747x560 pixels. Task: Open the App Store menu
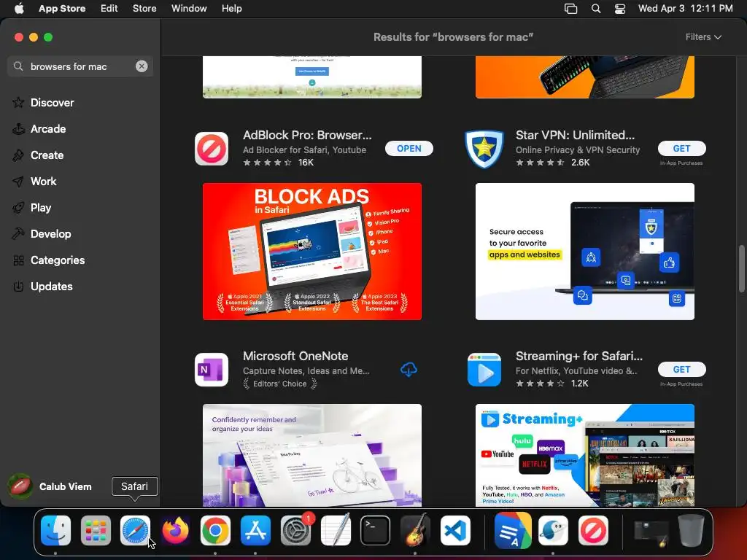click(62, 8)
